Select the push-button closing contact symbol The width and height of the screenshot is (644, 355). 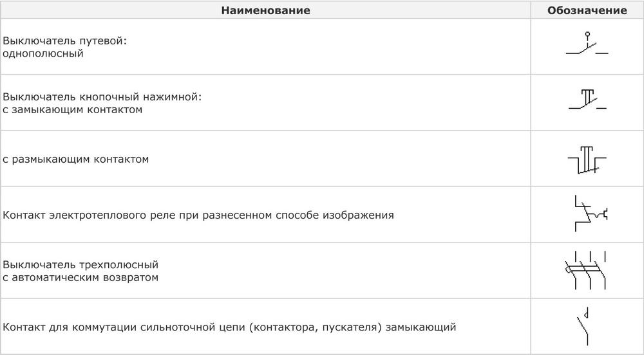point(587,101)
